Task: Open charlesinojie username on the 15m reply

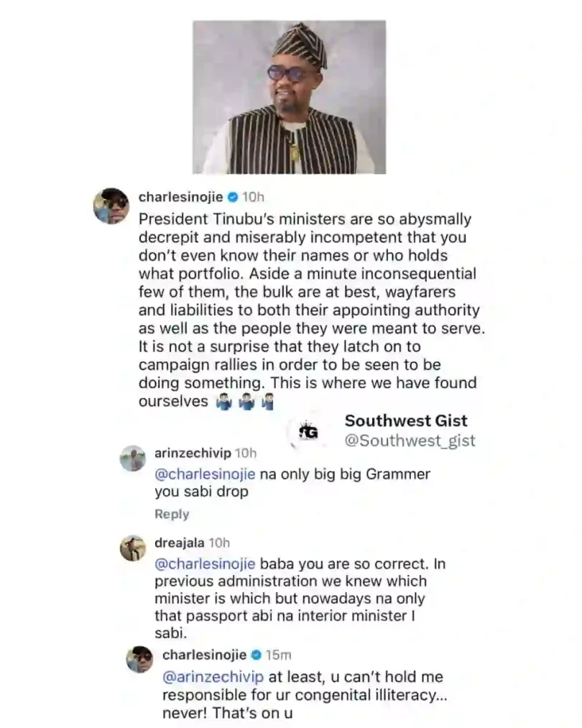Action: (205, 655)
